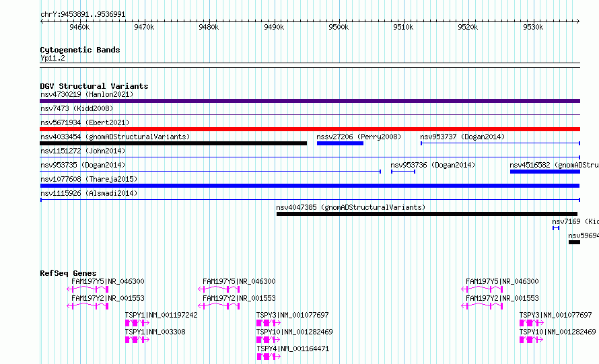Select the DGV Structural Variants track title
The height and width of the screenshot is (364, 599).
[x=94, y=86]
